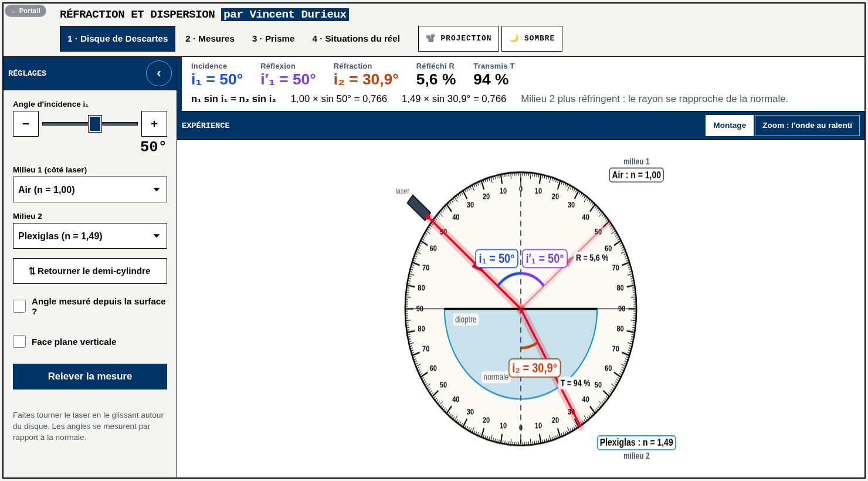Collapse the Réglages panel with the chevron

tap(159, 73)
